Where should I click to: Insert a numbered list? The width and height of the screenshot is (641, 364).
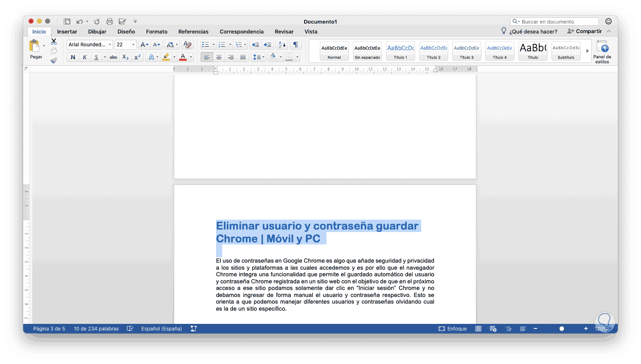tap(222, 45)
